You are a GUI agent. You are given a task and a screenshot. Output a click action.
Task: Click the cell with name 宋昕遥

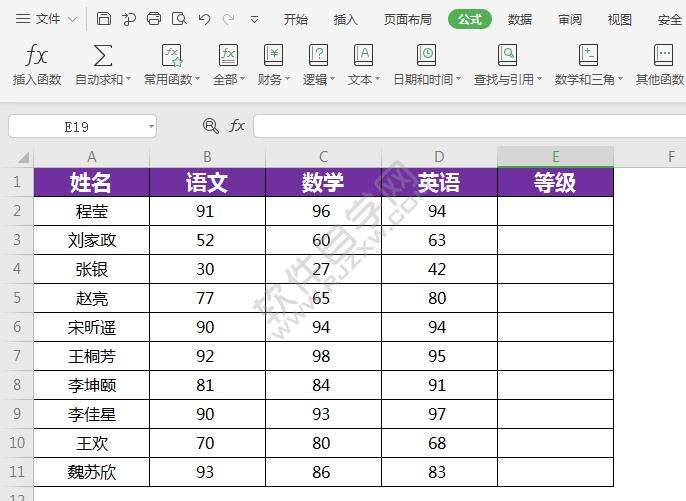(x=91, y=327)
